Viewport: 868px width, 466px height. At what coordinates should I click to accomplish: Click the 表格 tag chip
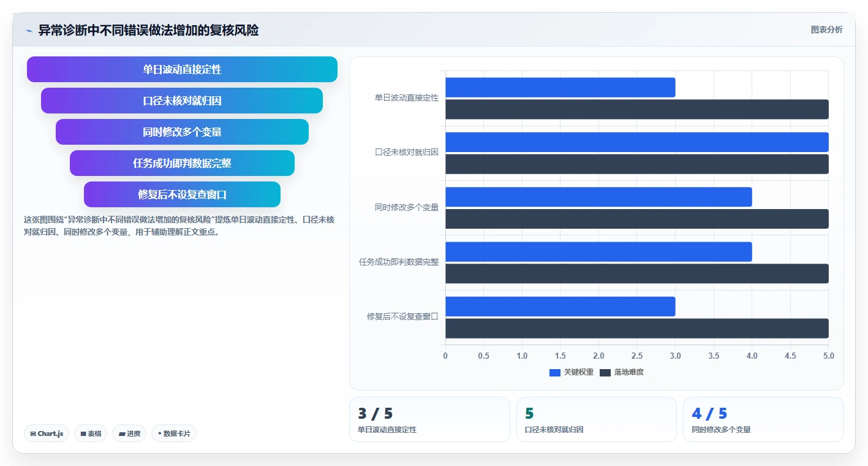coord(91,434)
